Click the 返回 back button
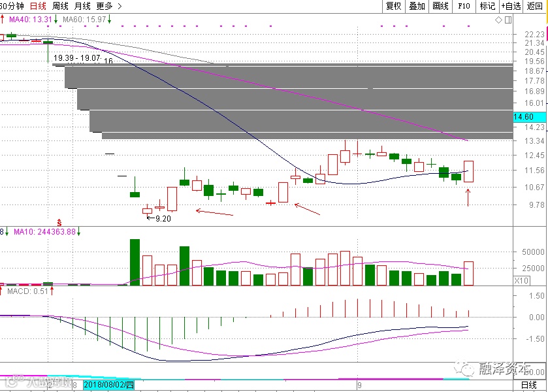548x392 pixels. coord(535,7)
